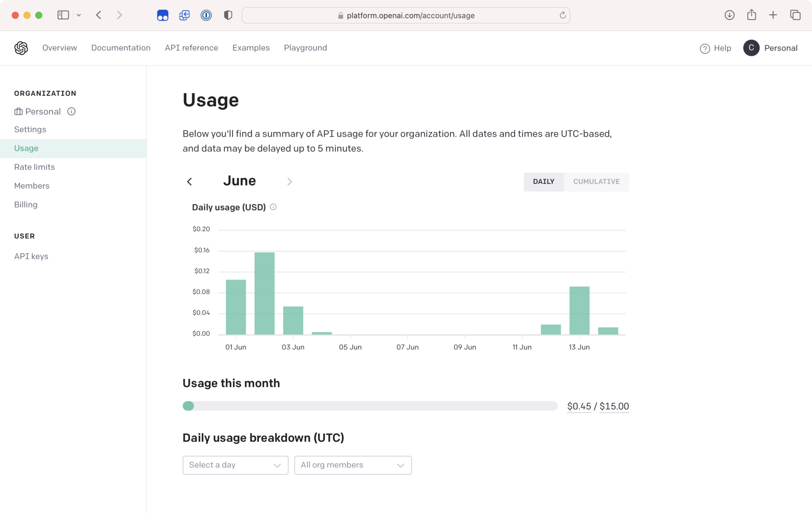Switch chart to DAILY view
Viewport: 812px width, 514px height.
click(x=543, y=182)
